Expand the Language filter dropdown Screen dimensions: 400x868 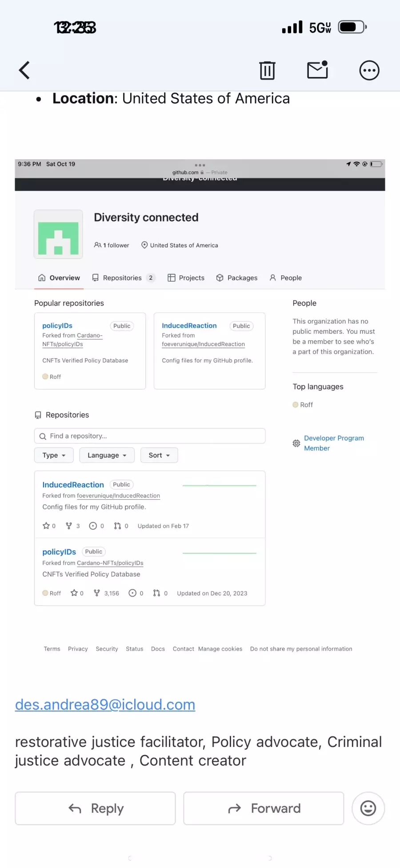pos(107,455)
